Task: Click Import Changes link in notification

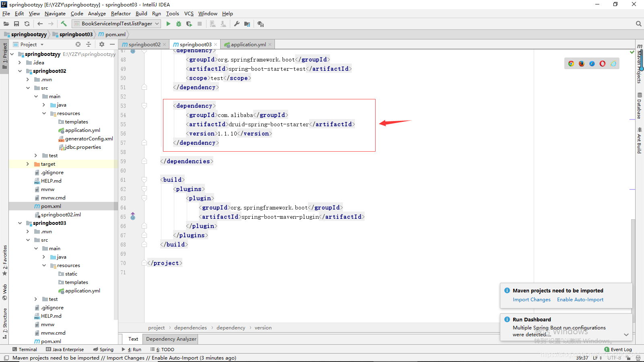Action: [x=532, y=300]
